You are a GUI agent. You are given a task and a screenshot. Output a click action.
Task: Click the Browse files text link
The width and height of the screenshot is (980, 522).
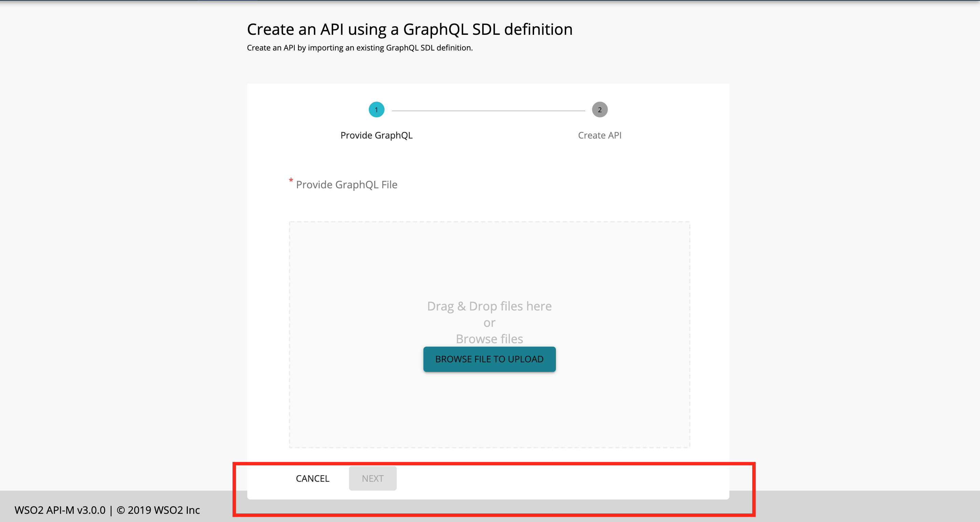coord(489,339)
